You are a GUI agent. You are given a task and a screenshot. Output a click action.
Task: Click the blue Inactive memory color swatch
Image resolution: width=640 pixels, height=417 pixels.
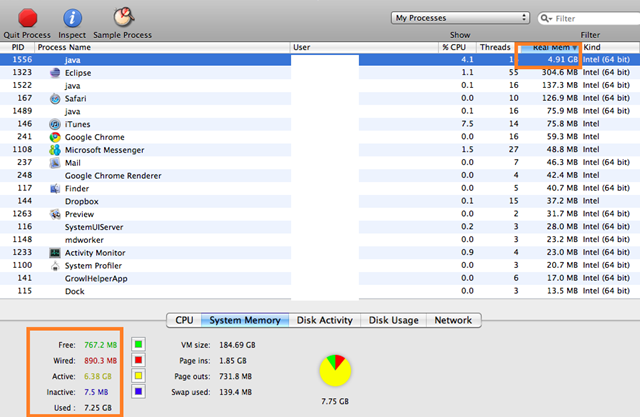point(138,392)
